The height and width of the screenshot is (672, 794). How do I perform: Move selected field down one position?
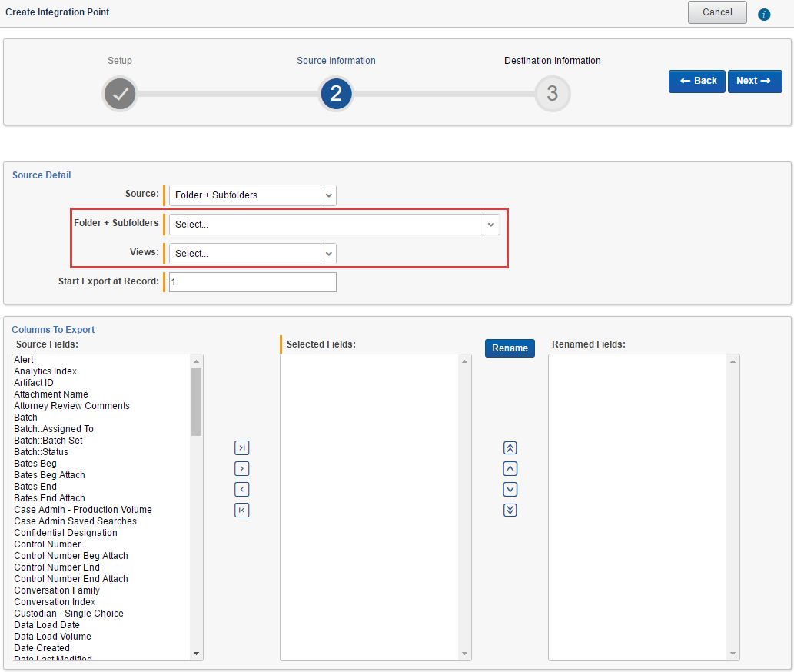510,489
